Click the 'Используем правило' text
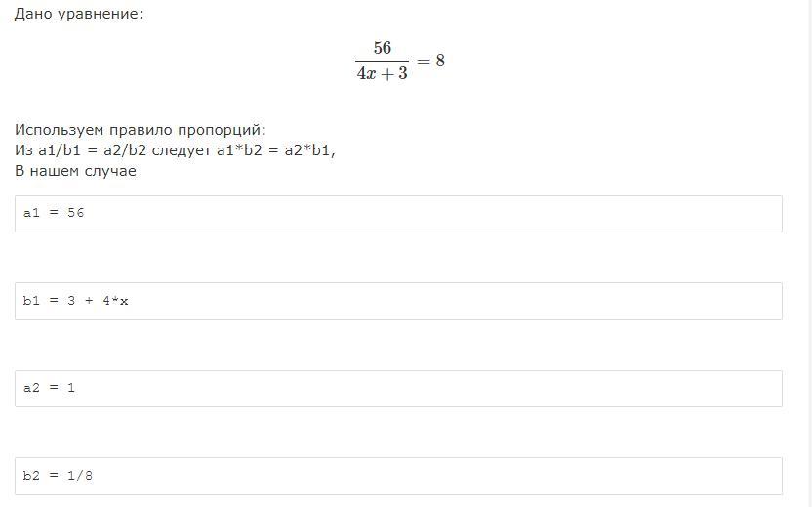 click(93, 130)
